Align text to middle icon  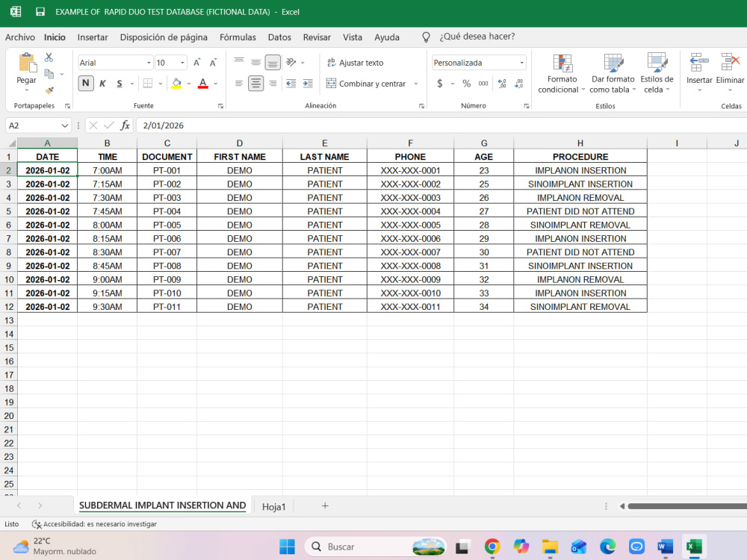(255, 63)
